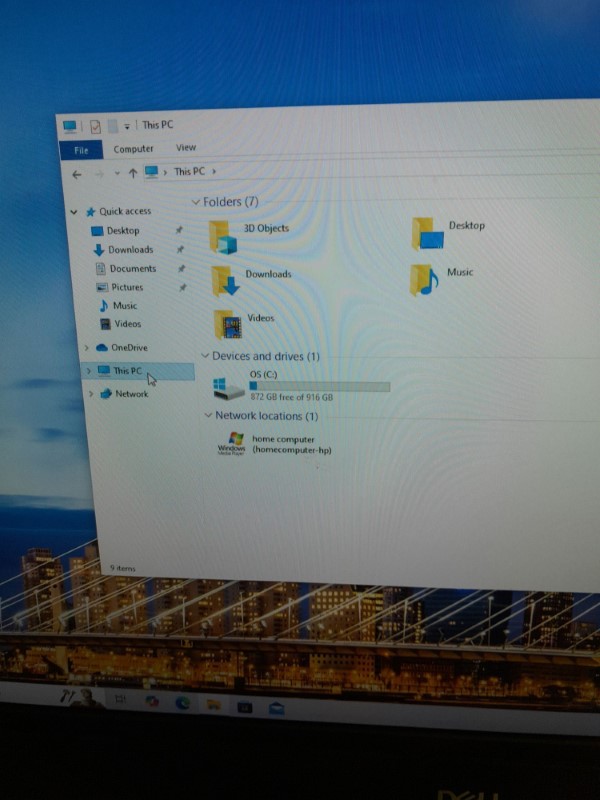
Task: Click the Properties icon in title bar
Action: [x=95, y=126]
